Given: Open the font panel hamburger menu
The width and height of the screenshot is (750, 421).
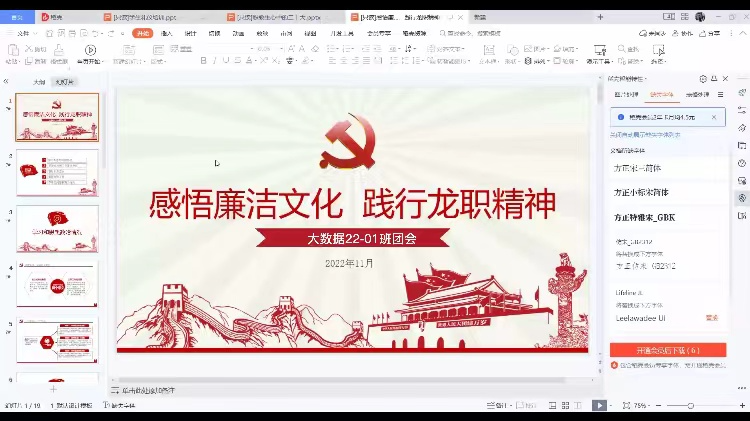Looking at the screenshot, I should (x=720, y=95).
